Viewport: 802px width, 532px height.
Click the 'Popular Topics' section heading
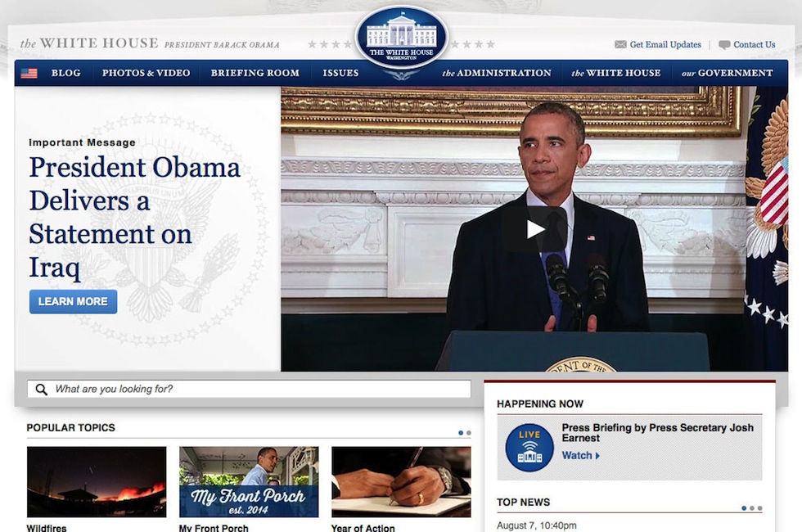pos(70,427)
